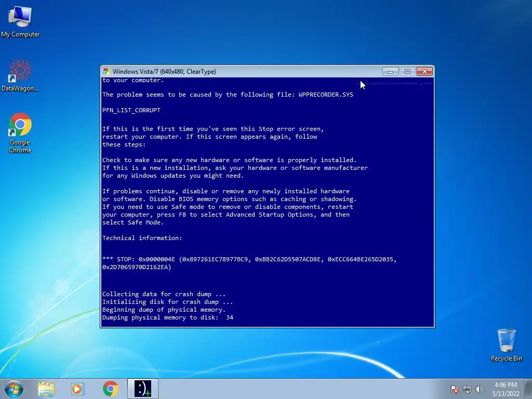Close the Windows Vista/7 window

[424, 72]
